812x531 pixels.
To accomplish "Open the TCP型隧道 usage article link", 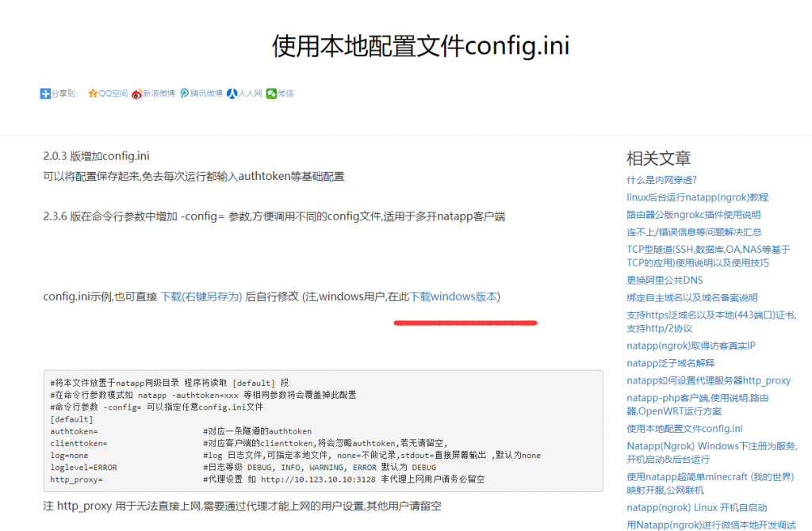I will pos(708,256).
